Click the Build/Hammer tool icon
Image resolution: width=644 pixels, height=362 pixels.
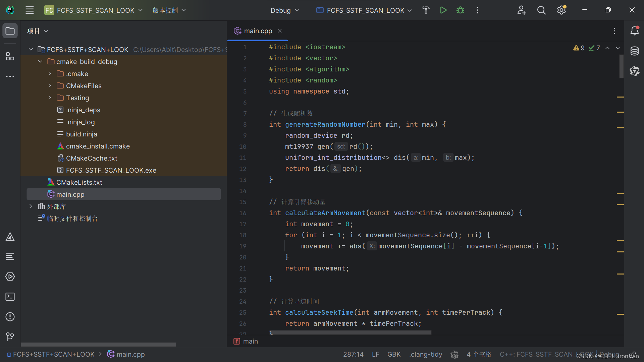[426, 10]
